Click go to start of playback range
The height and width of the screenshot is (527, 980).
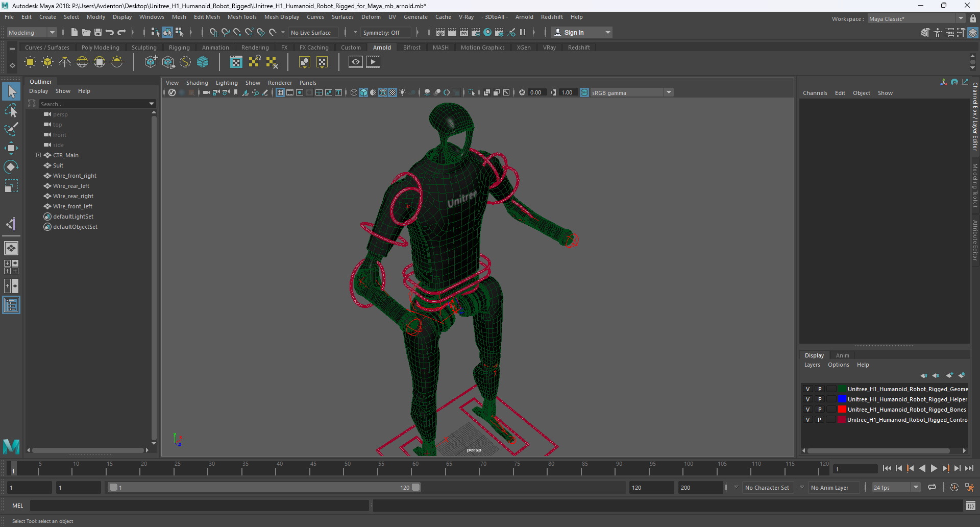(x=887, y=468)
